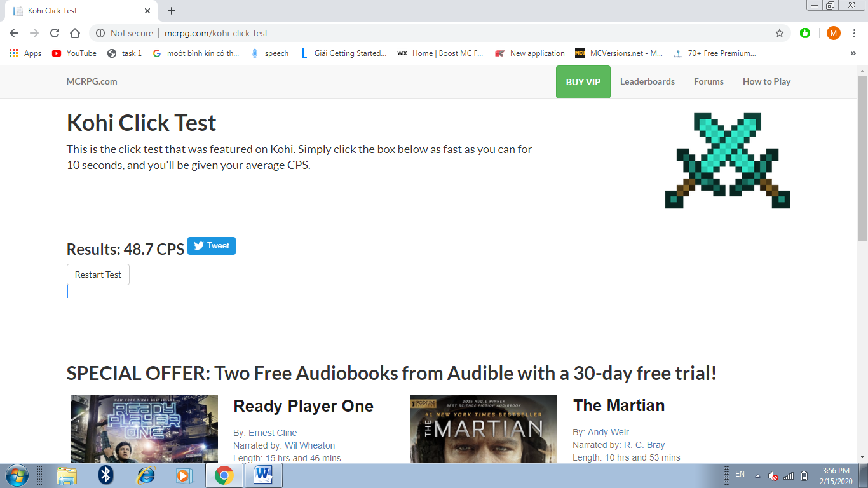Open the Chrome profile avatar M

click(834, 33)
